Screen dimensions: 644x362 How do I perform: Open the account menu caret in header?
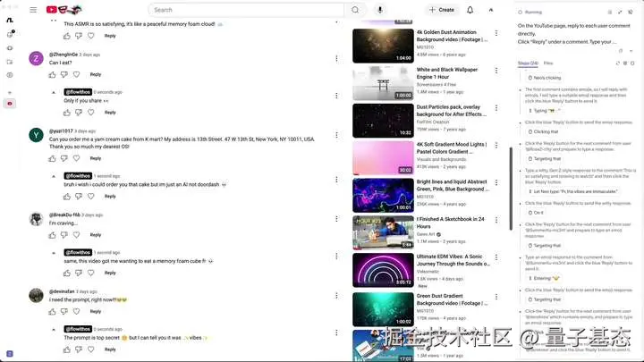(x=491, y=10)
